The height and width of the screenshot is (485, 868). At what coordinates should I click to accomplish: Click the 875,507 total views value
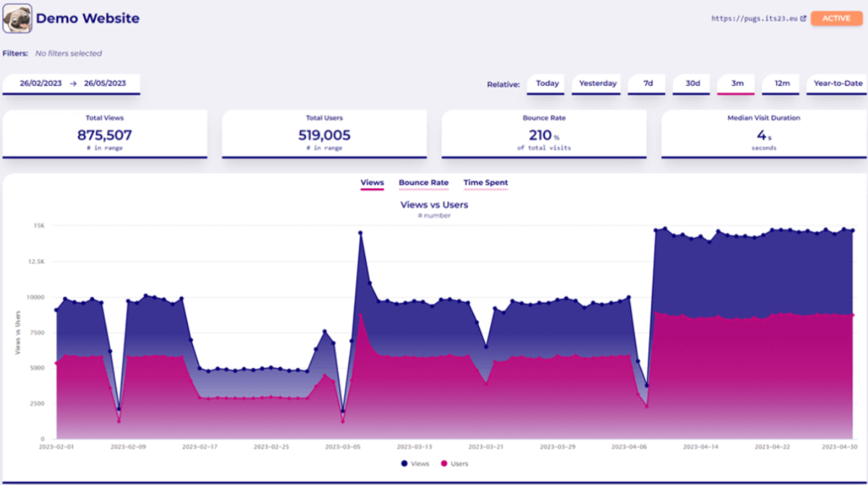click(x=104, y=134)
